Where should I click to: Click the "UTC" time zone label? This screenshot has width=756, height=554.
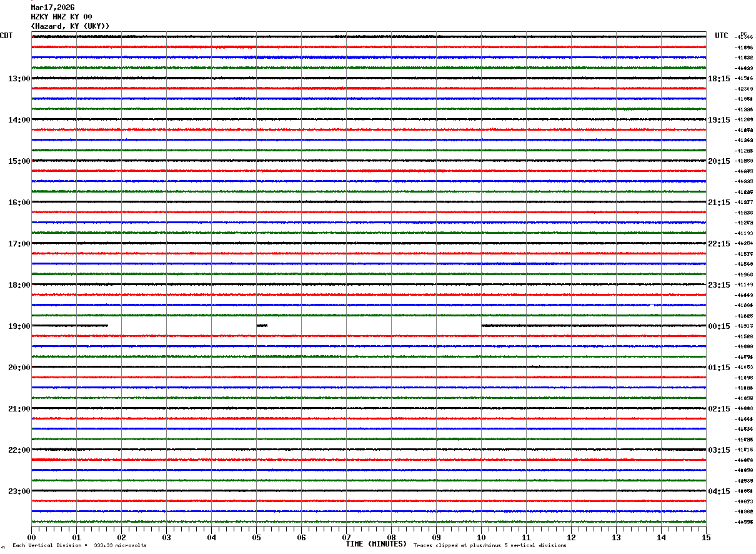click(722, 36)
